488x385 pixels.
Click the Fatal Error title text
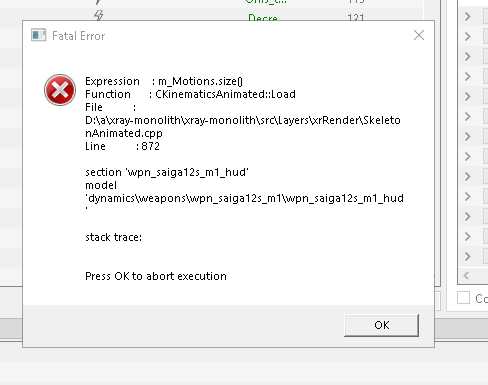tap(79, 36)
